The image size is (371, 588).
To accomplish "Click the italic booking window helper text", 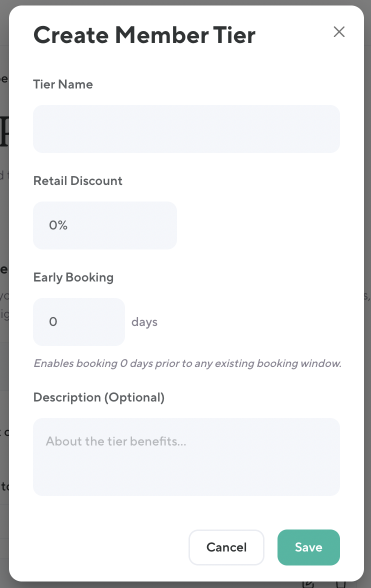I will (187, 363).
